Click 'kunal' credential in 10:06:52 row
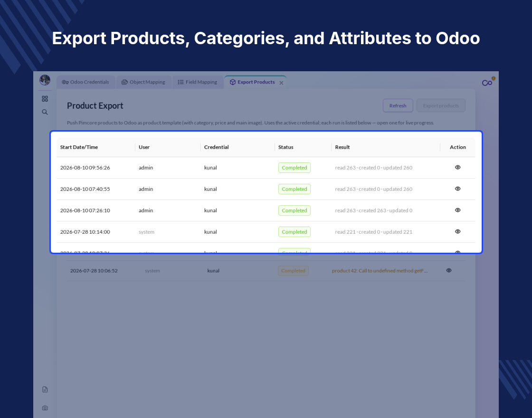This screenshot has height=418, width=532. (213, 271)
